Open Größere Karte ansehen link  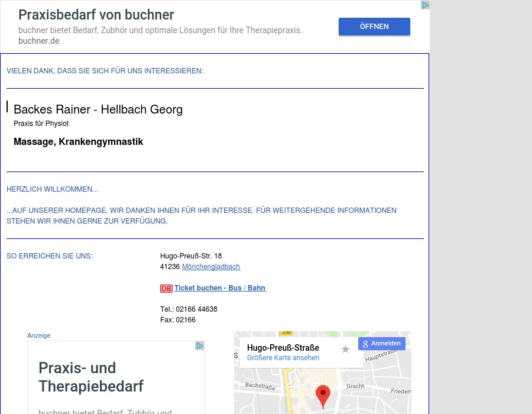(x=283, y=358)
